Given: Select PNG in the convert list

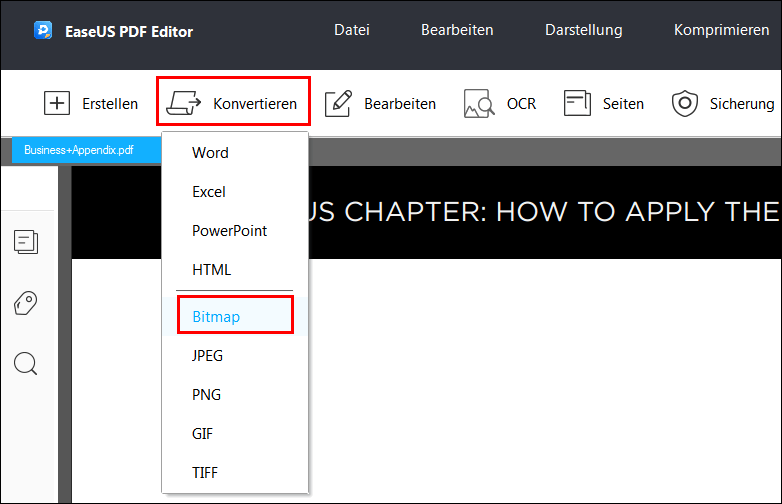Looking at the screenshot, I should (x=235, y=394).
